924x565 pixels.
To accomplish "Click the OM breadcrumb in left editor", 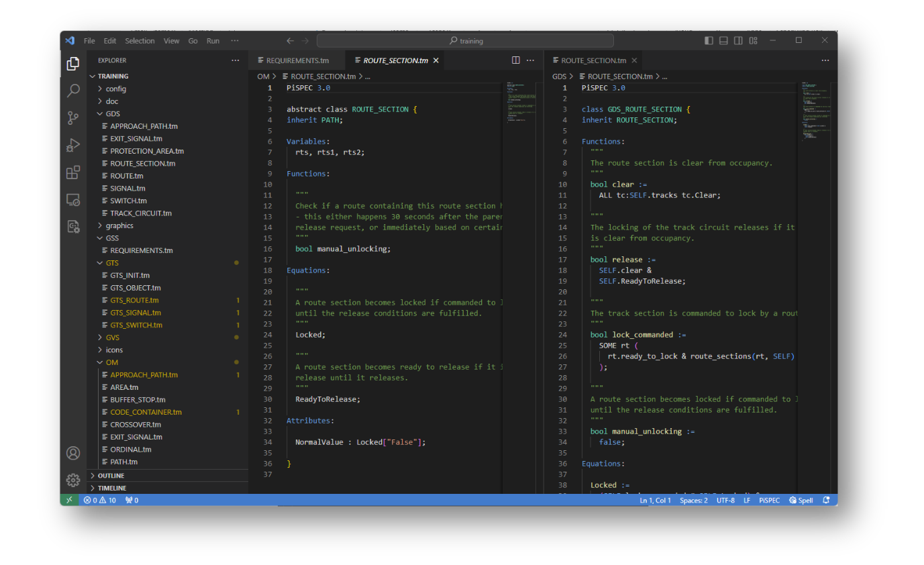I will [x=262, y=76].
